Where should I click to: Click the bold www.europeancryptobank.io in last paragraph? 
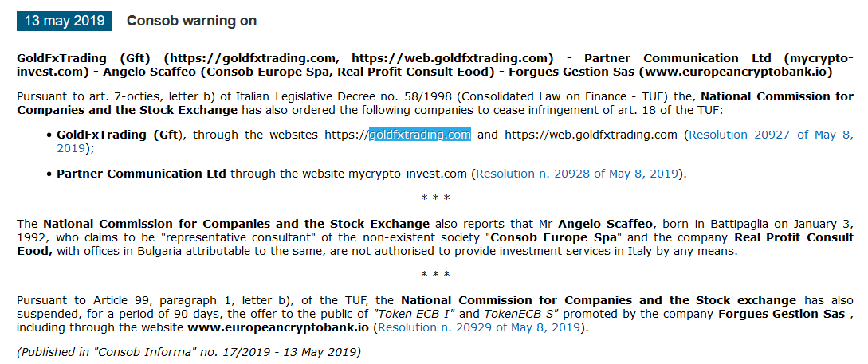(x=278, y=327)
